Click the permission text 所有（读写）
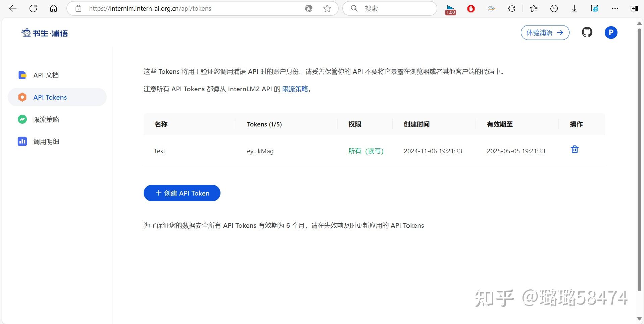Viewport: 644px width, 324px height. click(366, 151)
